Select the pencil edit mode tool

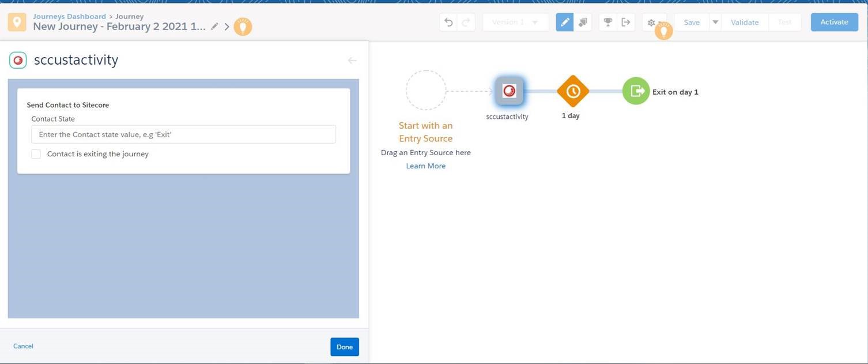click(565, 21)
